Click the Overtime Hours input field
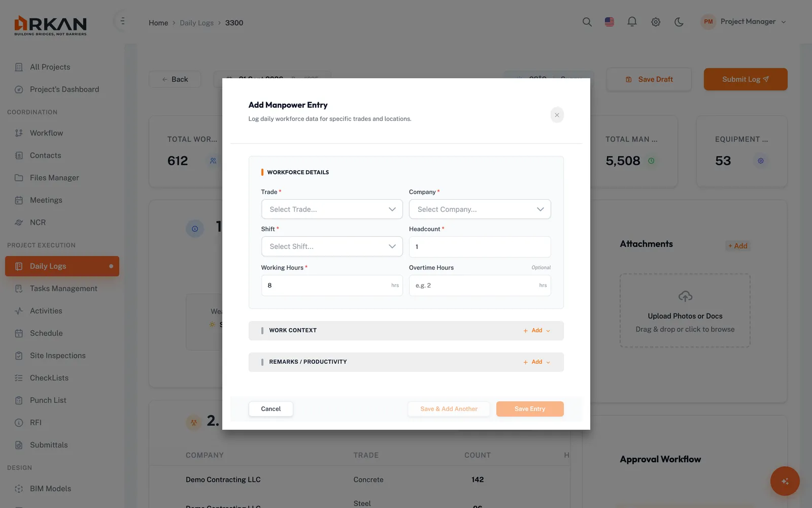Image resolution: width=812 pixels, height=508 pixels. (x=480, y=285)
